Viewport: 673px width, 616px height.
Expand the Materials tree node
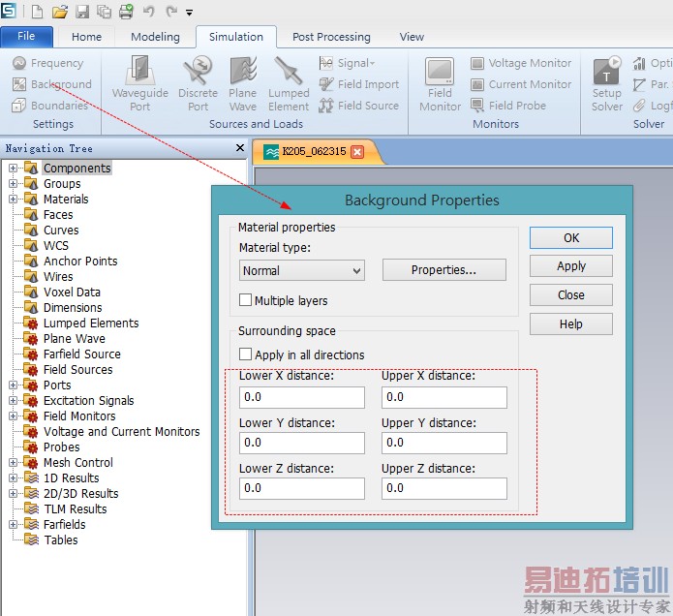[x=13, y=199]
